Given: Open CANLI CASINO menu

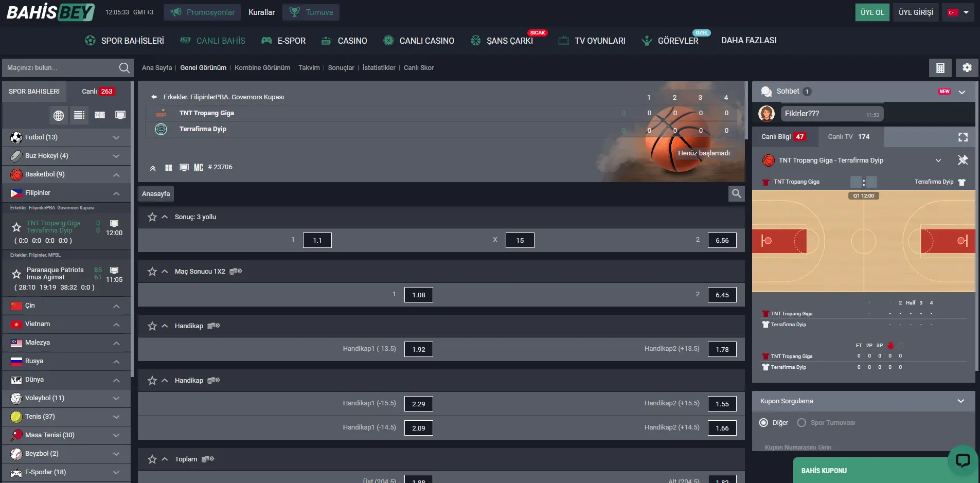Looking at the screenshot, I should (x=419, y=41).
